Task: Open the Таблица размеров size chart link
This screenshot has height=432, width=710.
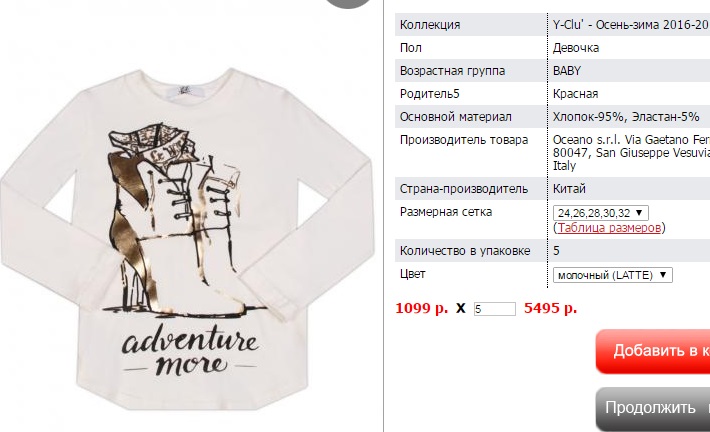Action: tap(609, 227)
